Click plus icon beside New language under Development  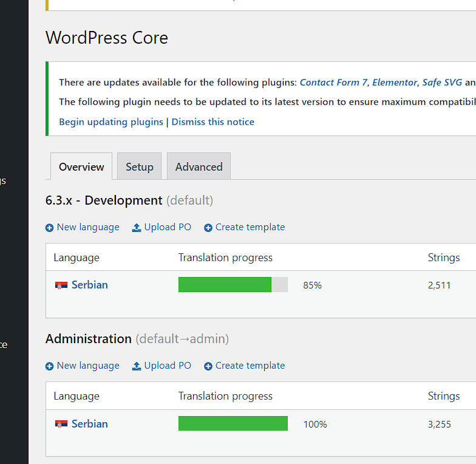(x=50, y=227)
